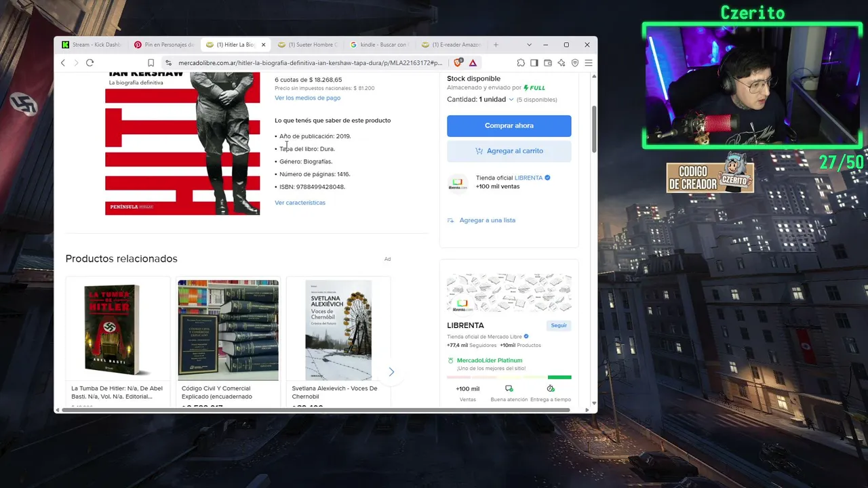
Task: Click the Svetlana Alexievich - Voces De Chernobil title
Action: click(334, 392)
